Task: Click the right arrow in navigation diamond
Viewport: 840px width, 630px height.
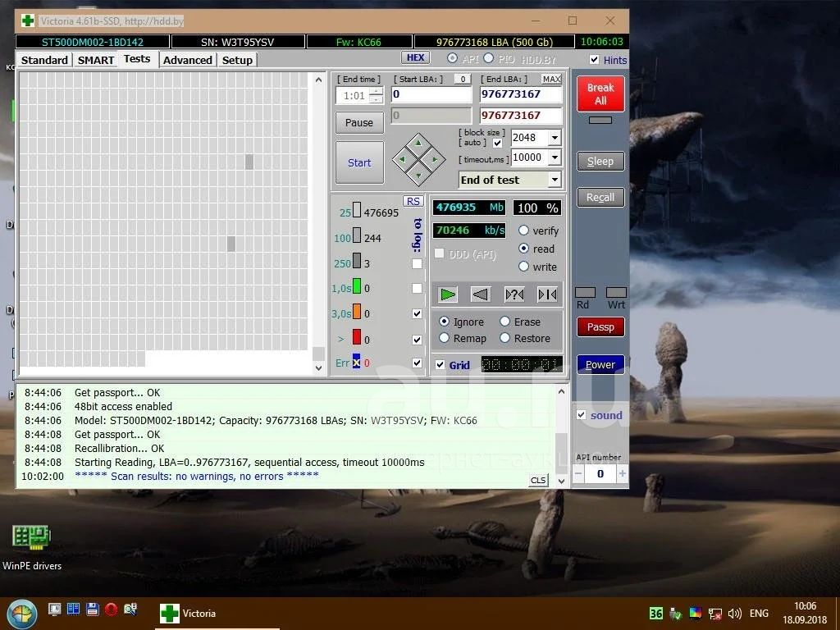Action: pos(434,159)
